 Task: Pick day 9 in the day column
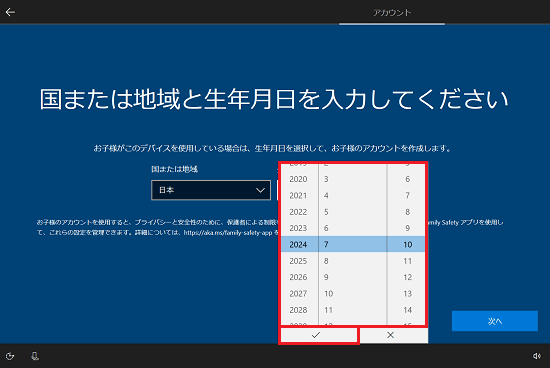(x=407, y=228)
